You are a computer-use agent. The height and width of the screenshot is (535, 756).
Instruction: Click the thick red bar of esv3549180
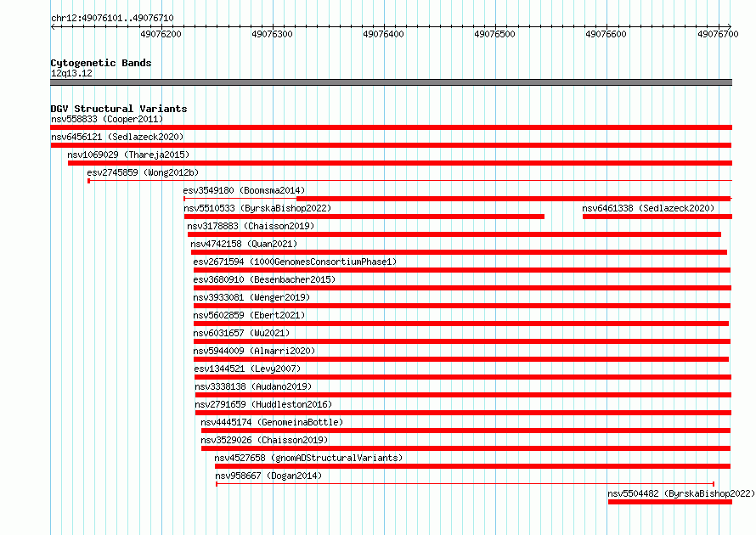[514, 199]
